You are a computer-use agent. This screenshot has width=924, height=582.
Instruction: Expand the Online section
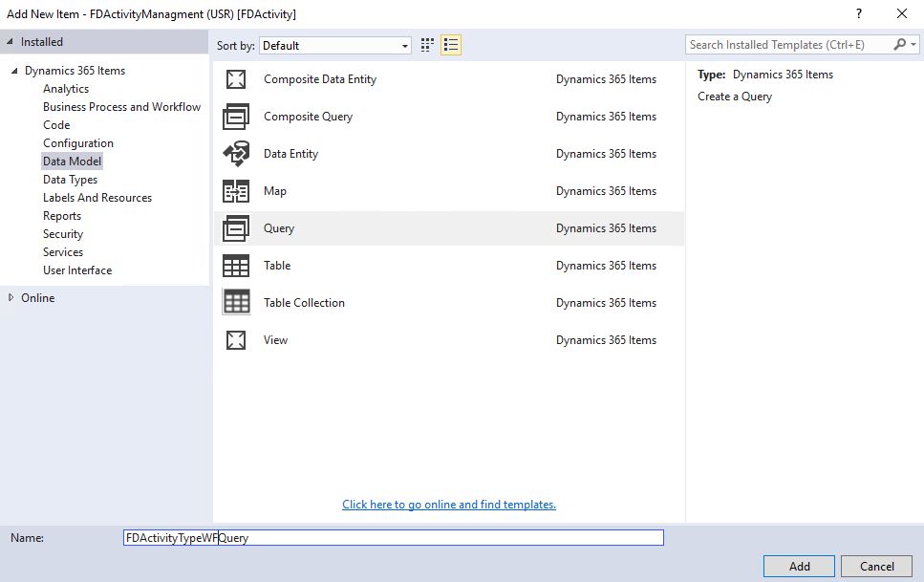coord(11,298)
